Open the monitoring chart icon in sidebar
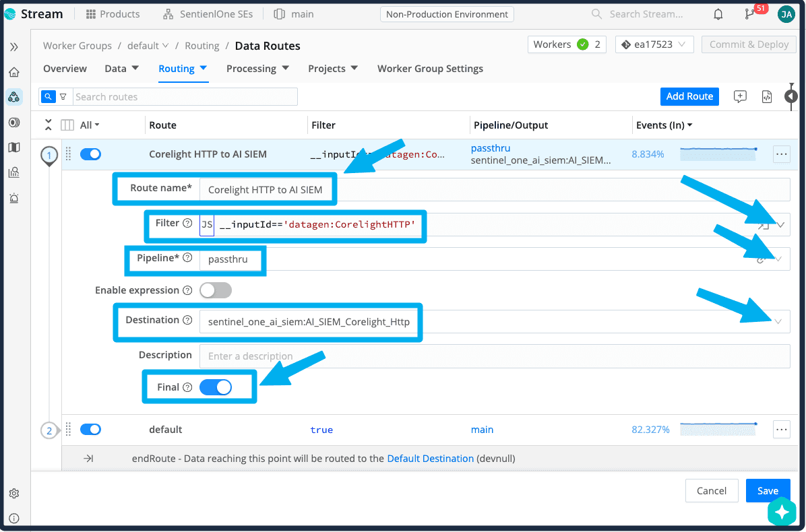The width and height of the screenshot is (806, 532). 14,172
